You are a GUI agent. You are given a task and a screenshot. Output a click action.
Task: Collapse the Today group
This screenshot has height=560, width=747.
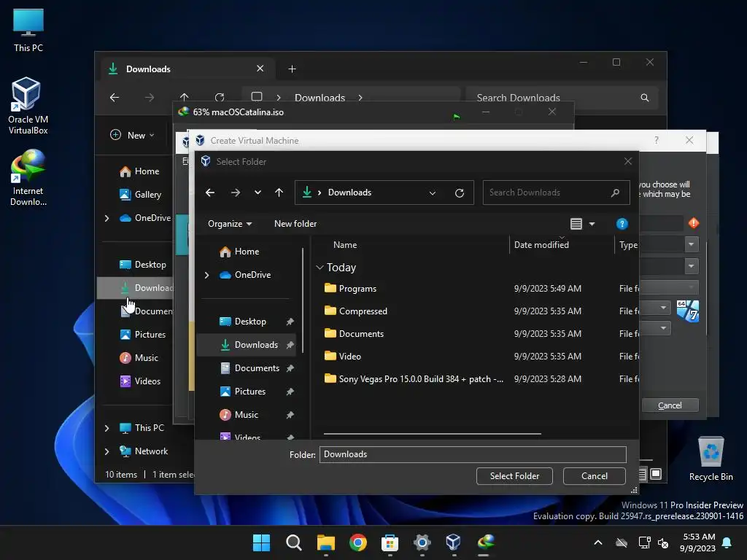(x=320, y=268)
